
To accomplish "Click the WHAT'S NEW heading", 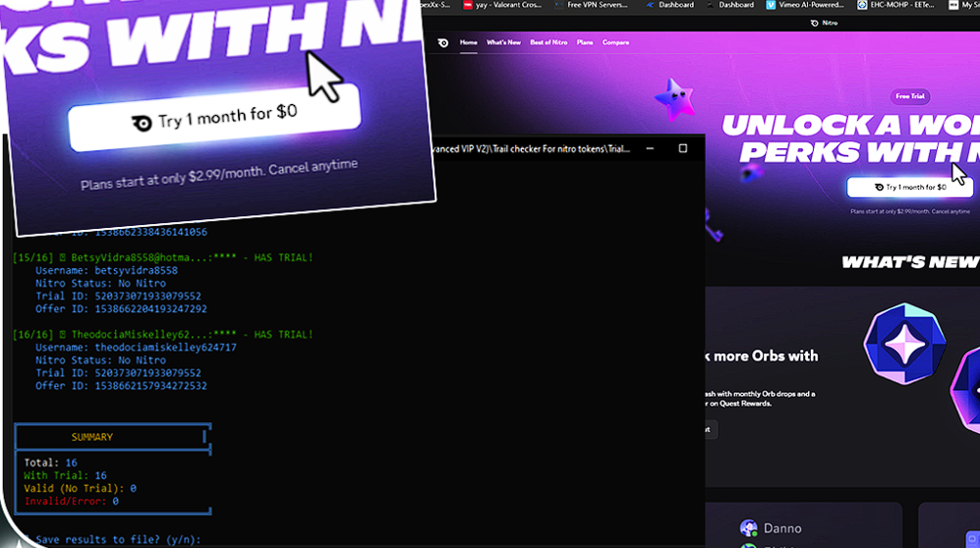I will [x=910, y=262].
